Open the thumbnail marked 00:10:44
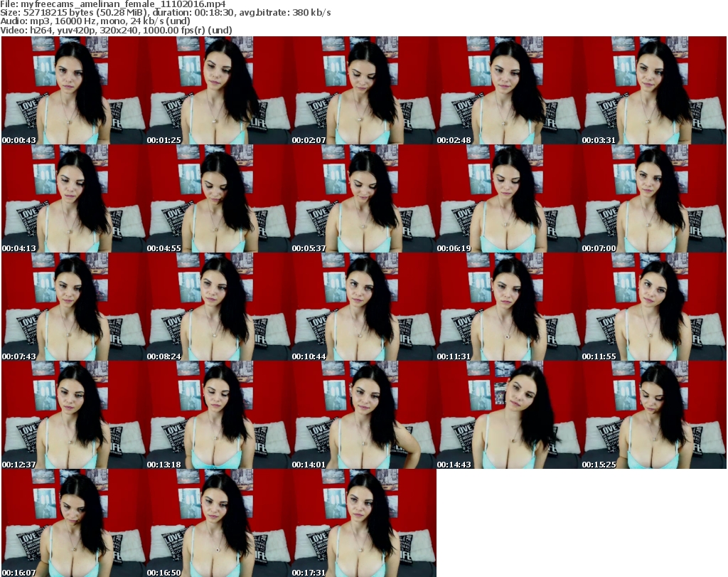Viewport: 728px width, 577px height. pyautogui.click(x=364, y=307)
